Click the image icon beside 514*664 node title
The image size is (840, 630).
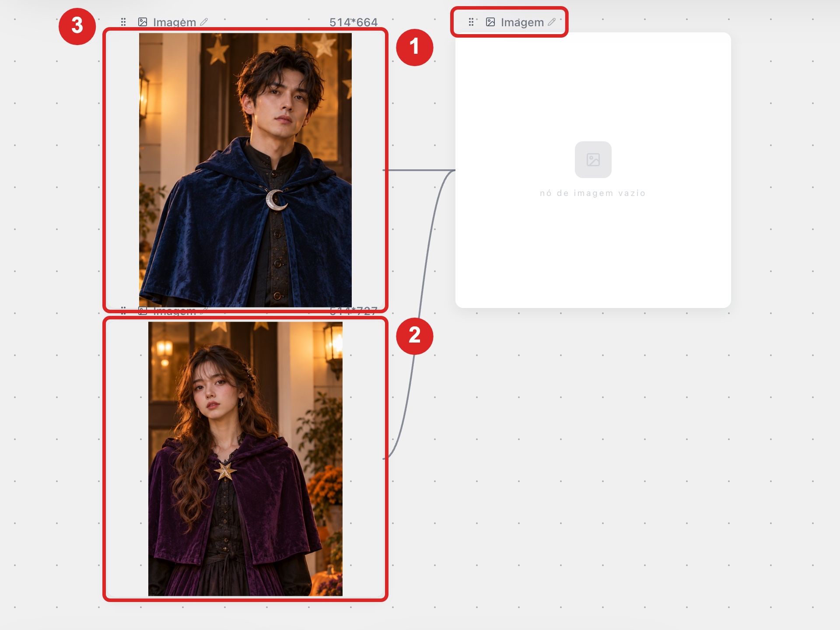tap(143, 22)
